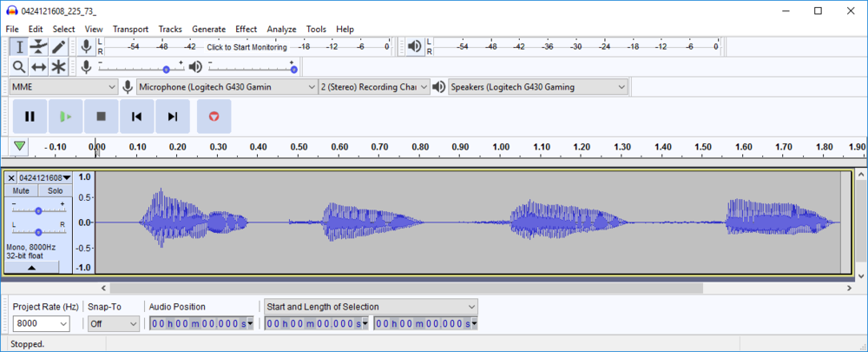Image resolution: width=868 pixels, height=352 pixels.
Task: Click the Pause button
Action: point(30,116)
